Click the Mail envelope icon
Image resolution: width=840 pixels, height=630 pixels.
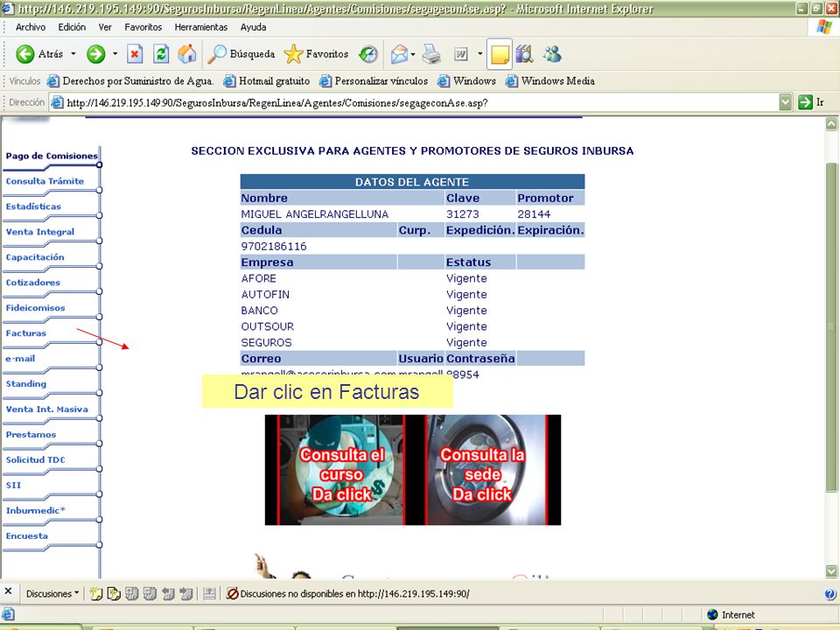399,54
